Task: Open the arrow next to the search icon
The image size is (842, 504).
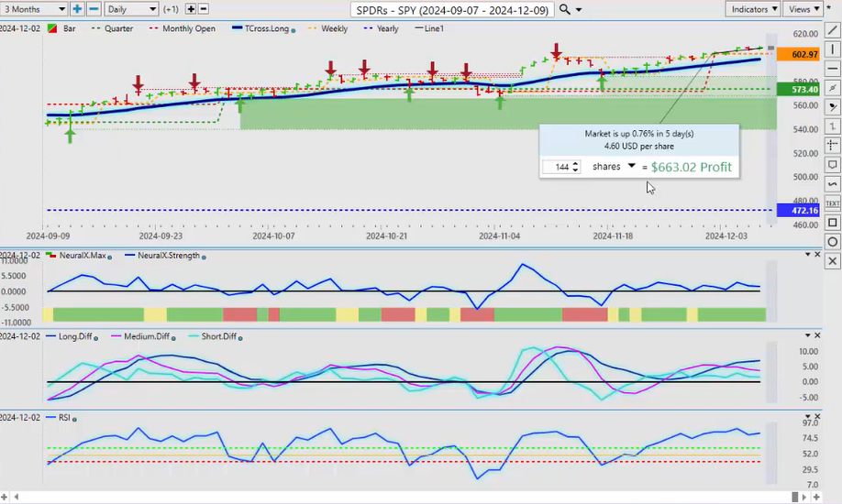Action: coord(579,10)
